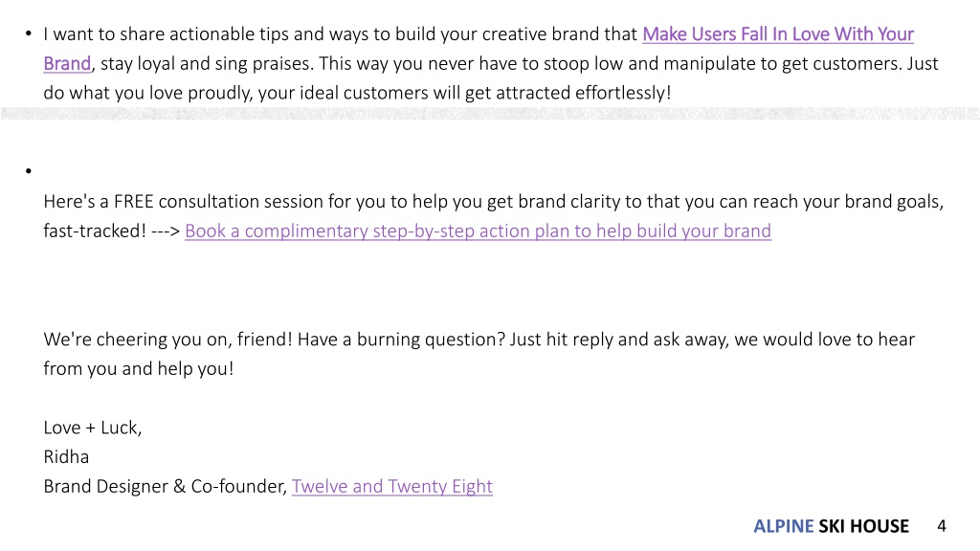
Task: Click the 'Brand Designer & Co-founder,' text
Action: tap(165, 486)
